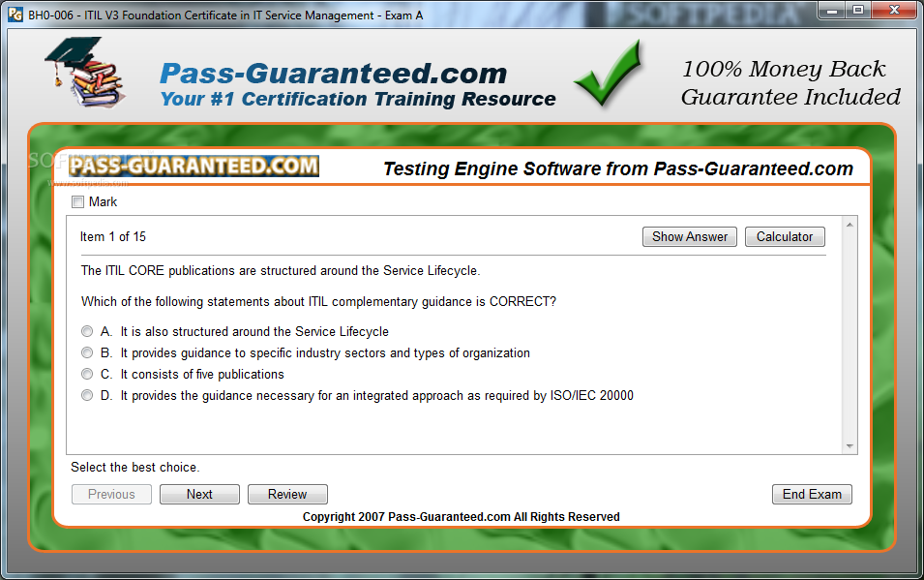924x580 pixels.
Task: Select answer A about Service Lifecycle
Action: (x=87, y=331)
